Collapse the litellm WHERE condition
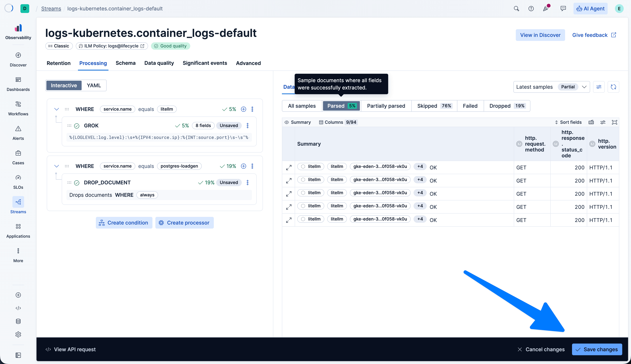The width and height of the screenshot is (631, 364). pyautogui.click(x=56, y=109)
